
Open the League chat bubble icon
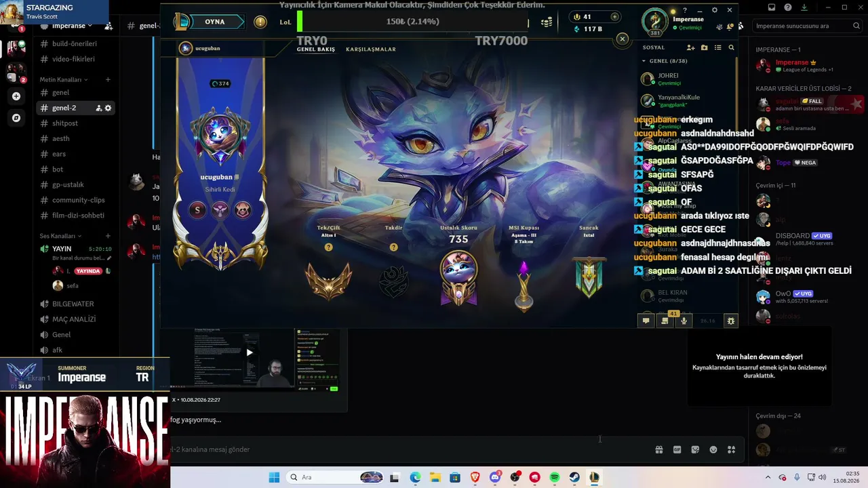pos(646,321)
